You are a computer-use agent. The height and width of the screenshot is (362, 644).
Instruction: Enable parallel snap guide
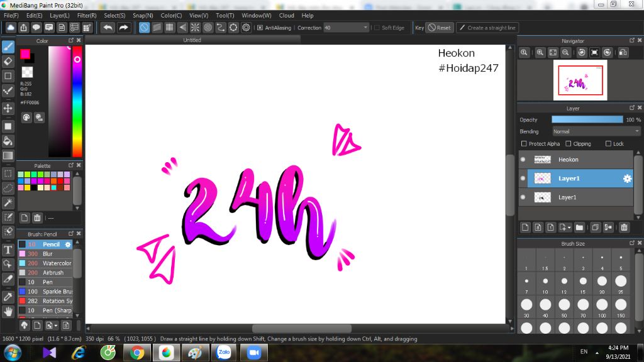(157, 28)
